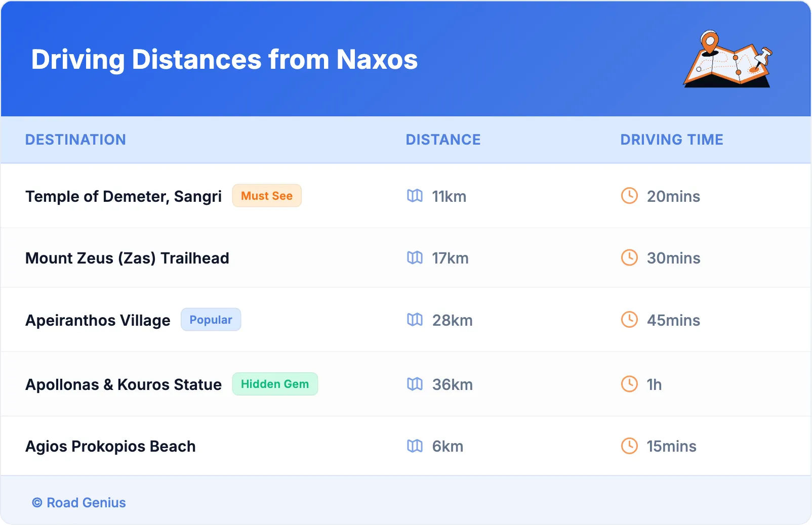The height and width of the screenshot is (525, 812).
Task: Click clock icon beside 15mins
Action: point(629,446)
